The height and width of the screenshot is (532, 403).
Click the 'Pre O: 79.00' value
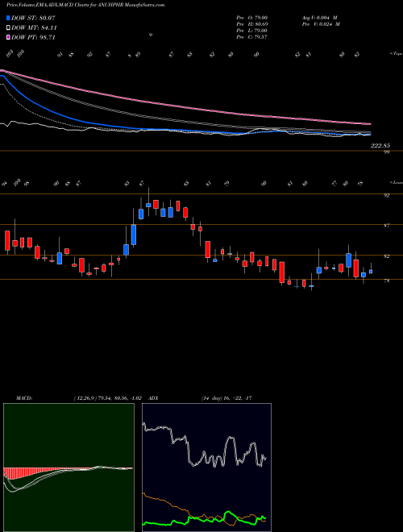(252, 18)
